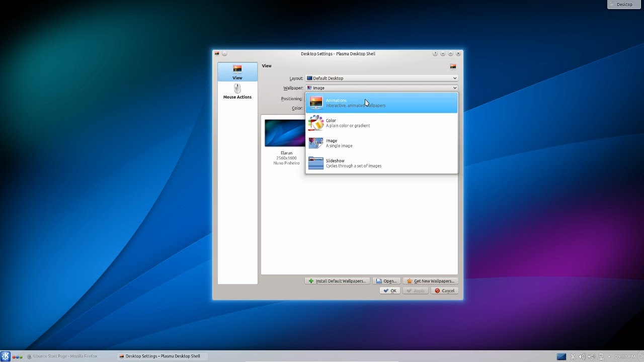Open the share/connections tray icon
This screenshot has width=644, height=362.
pos(592,356)
